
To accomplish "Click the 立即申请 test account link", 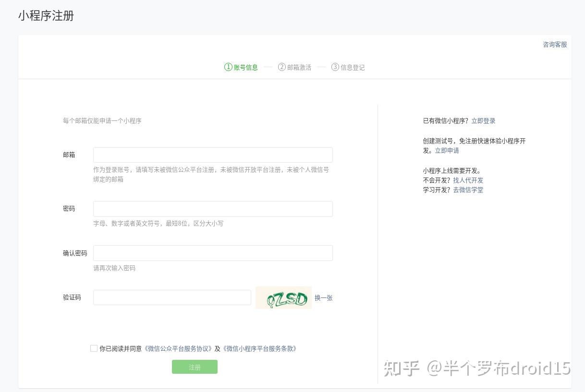I will (447, 151).
